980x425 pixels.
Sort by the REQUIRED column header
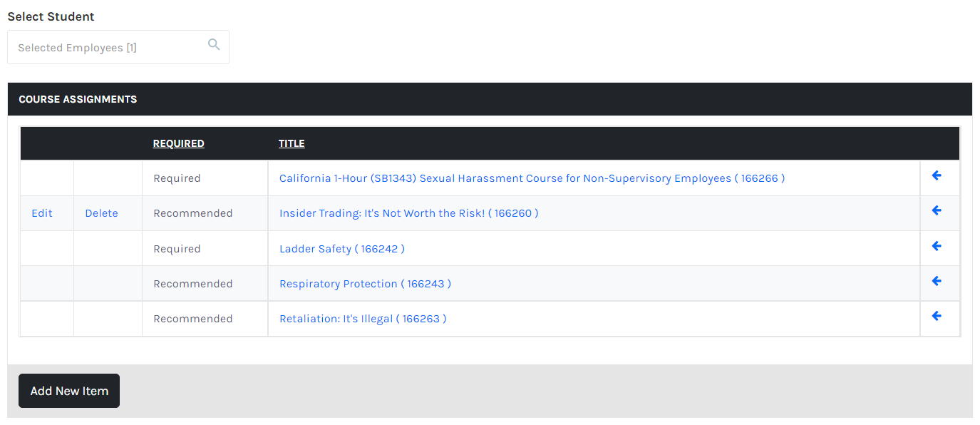[x=179, y=143]
